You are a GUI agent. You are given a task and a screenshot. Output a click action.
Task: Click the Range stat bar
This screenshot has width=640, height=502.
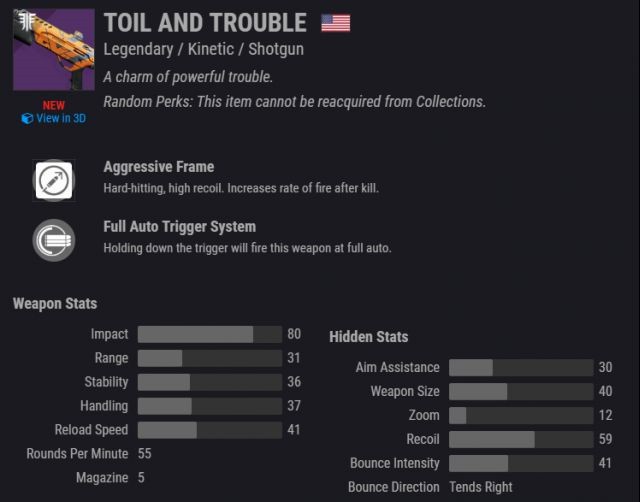pos(210,358)
